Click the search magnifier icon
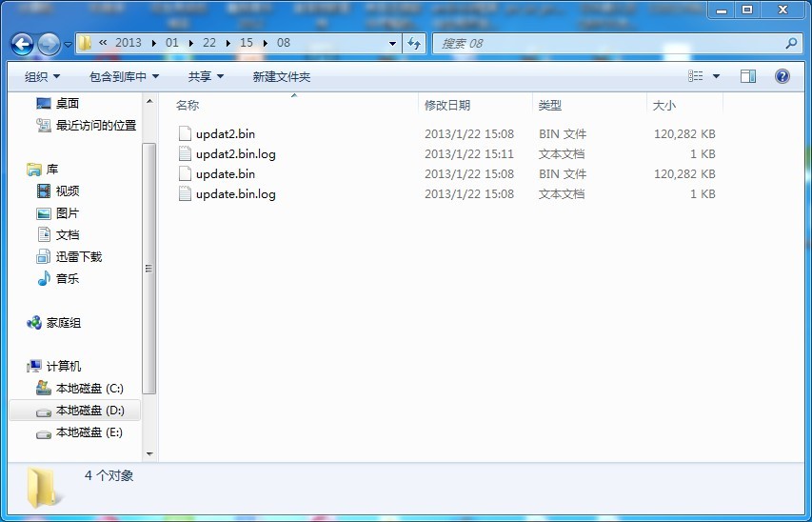Viewport: 812px width, 522px height. 791,44
